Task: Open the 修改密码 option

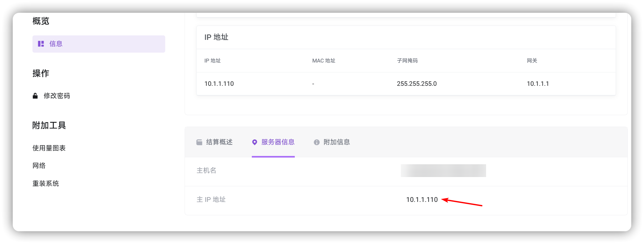Action: [x=57, y=96]
